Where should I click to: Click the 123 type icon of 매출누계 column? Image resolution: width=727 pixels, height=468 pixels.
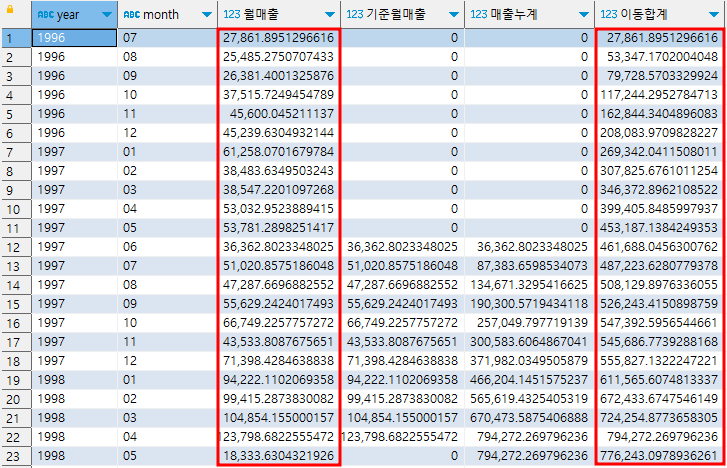coord(479,15)
